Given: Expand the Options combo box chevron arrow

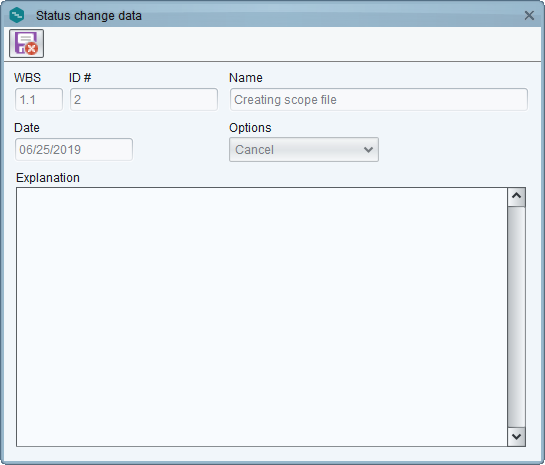Looking at the screenshot, I should pyautogui.click(x=368, y=150).
